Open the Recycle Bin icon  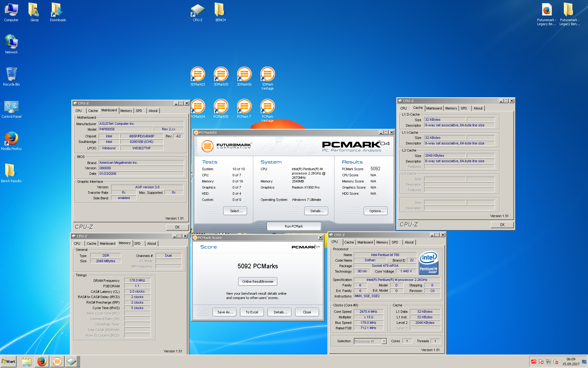click(x=11, y=76)
